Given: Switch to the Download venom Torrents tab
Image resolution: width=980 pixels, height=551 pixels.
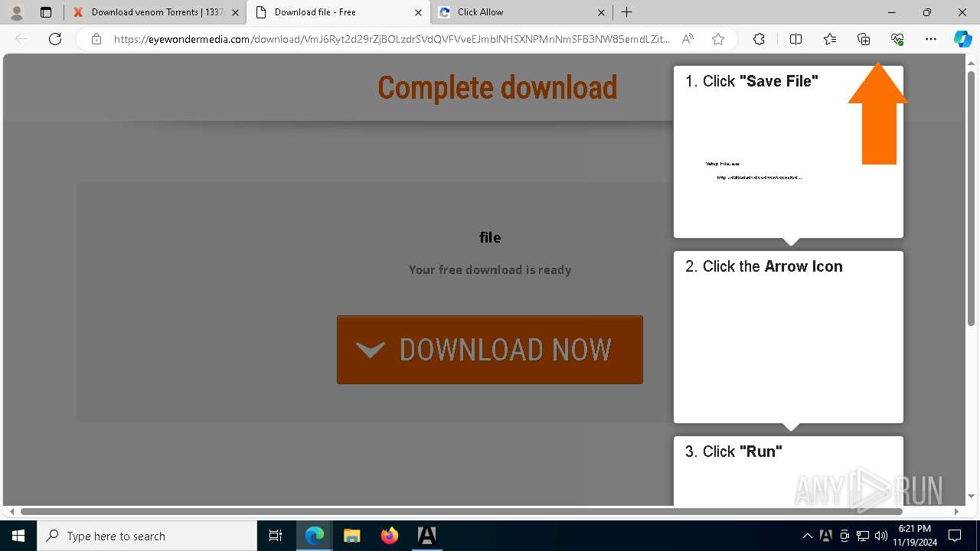Looking at the screenshot, I should [x=155, y=12].
